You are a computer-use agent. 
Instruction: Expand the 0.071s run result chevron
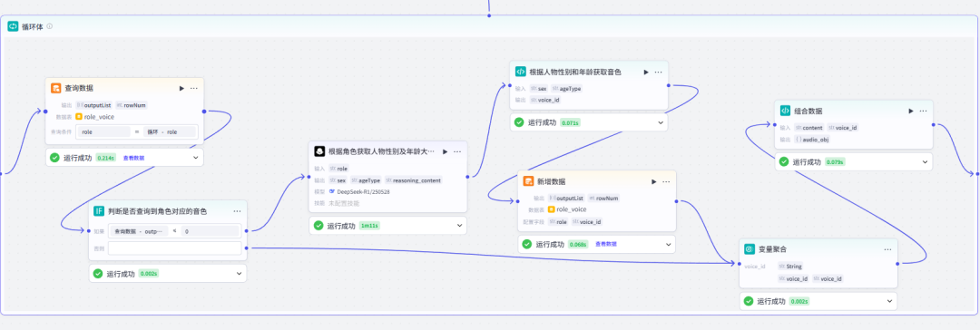tap(661, 122)
